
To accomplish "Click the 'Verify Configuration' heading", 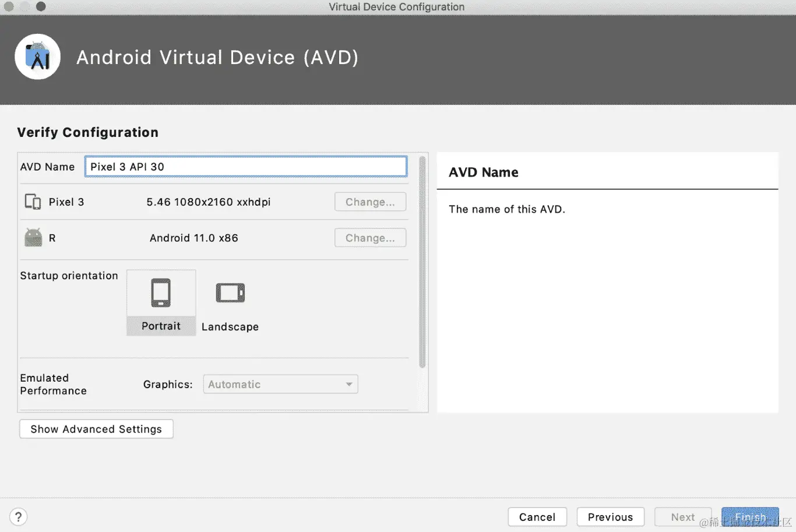I will click(88, 132).
